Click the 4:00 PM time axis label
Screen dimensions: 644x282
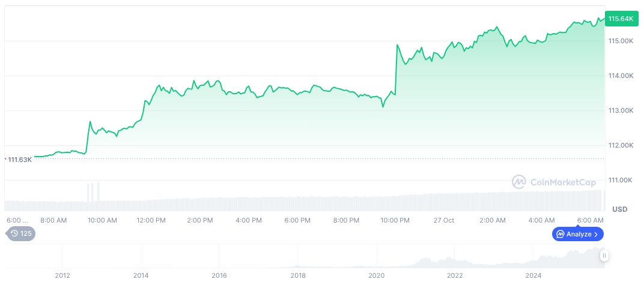[248, 220]
